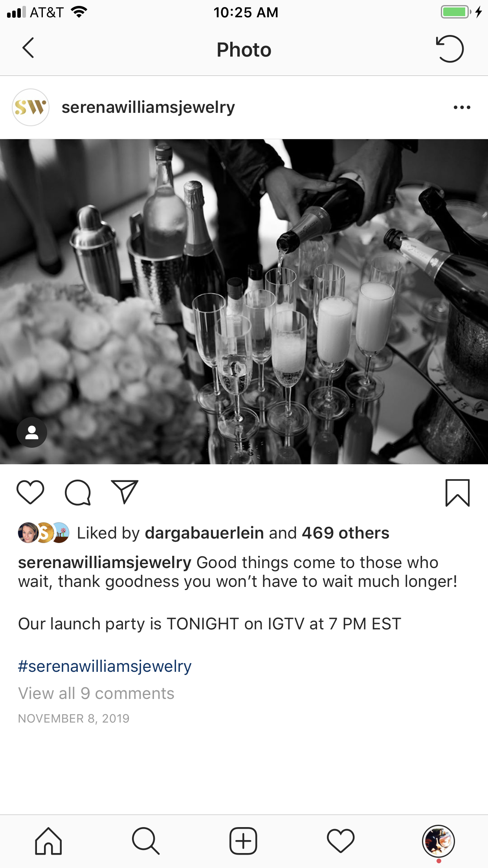The height and width of the screenshot is (868, 488).
Task: Expand View all 9 comments
Action: (x=96, y=693)
